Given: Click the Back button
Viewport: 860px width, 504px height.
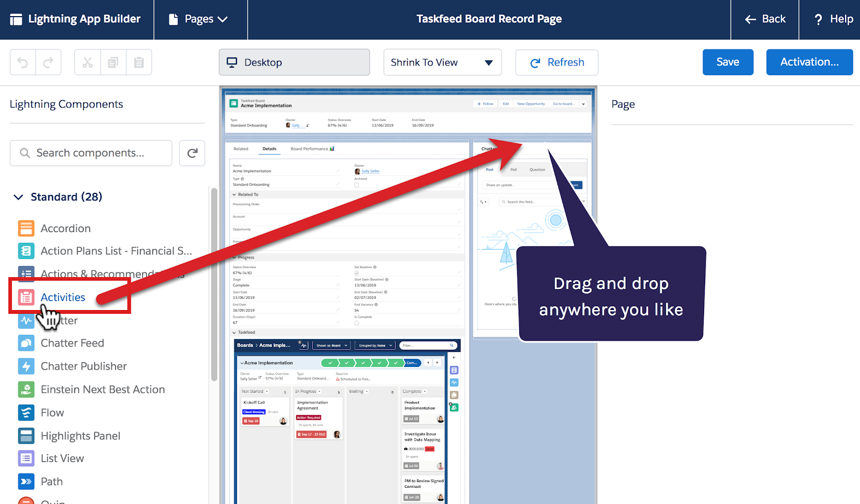Looking at the screenshot, I should click(765, 19).
